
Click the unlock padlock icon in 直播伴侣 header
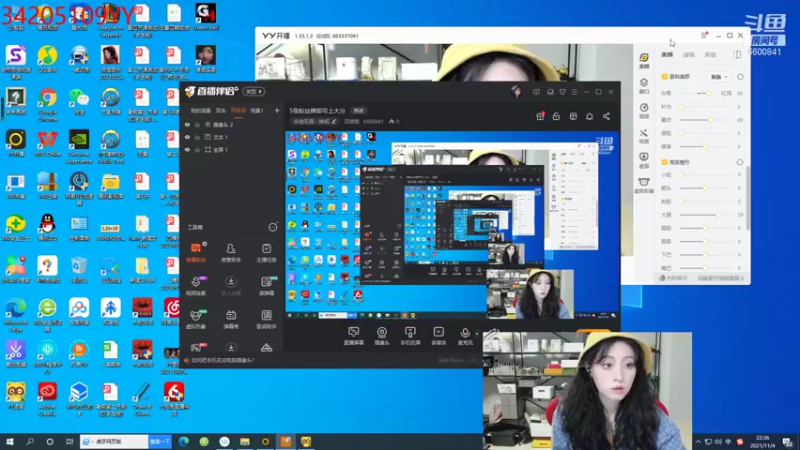556,116
